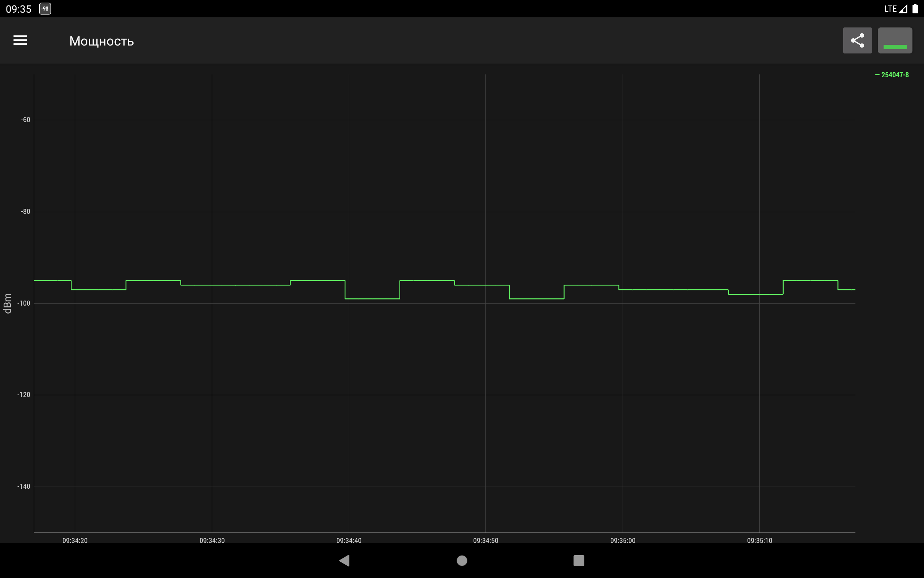Click the 09:35 clock in status bar
Image resolution: width=924 pixels, height=578 pixels.
coord(18,9)
